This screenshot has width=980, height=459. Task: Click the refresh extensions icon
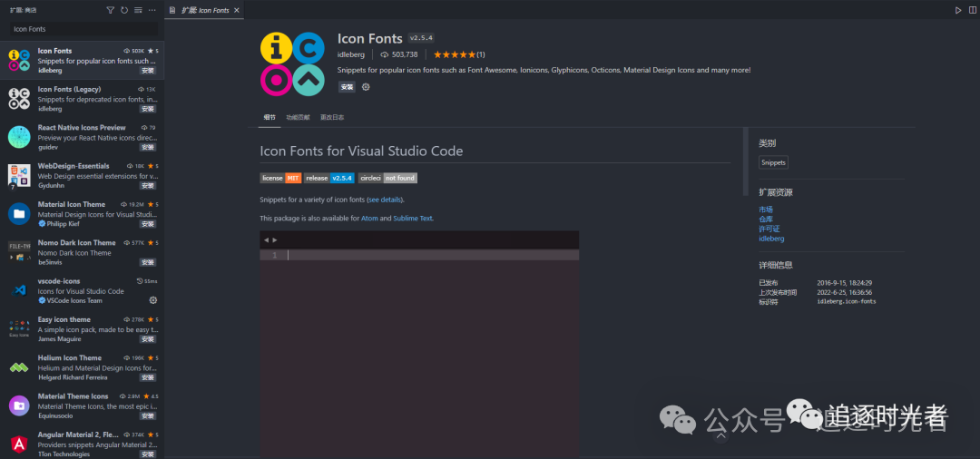tap(124, 10)
